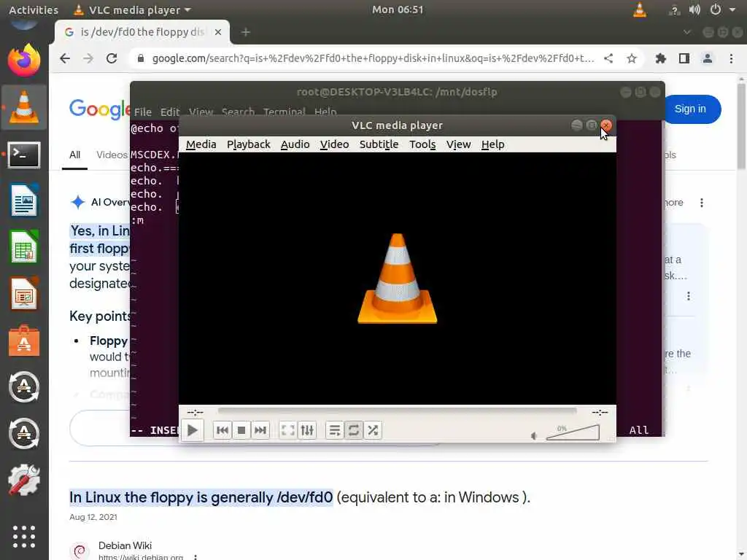Open the VLC Playback menu
747x560 pixels.
pos(248,144)
